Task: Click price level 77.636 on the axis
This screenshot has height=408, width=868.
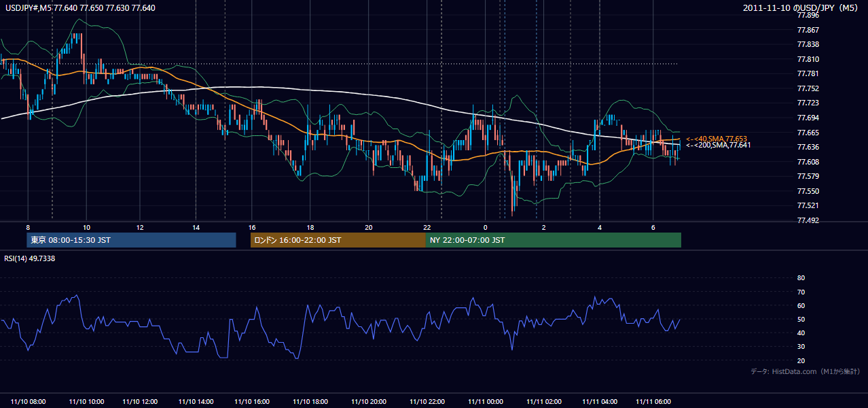Action: (807, 147)
